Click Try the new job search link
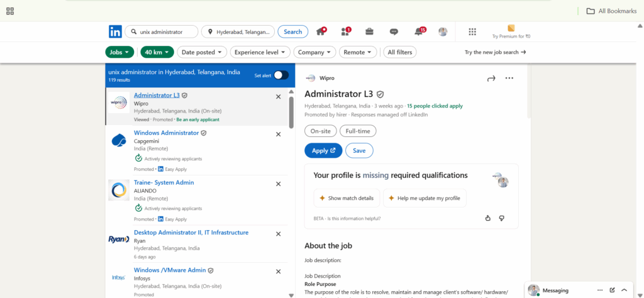644x298 pixels. [x=496, y=52]
